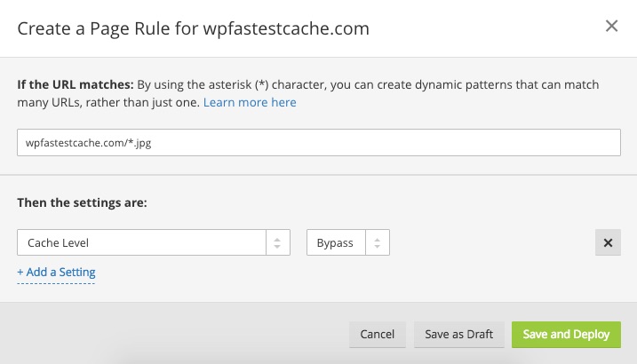Click the dialog title Create a Page Rule
The width and height of the screenshot is (637, 364).
[x=193, y=28]
